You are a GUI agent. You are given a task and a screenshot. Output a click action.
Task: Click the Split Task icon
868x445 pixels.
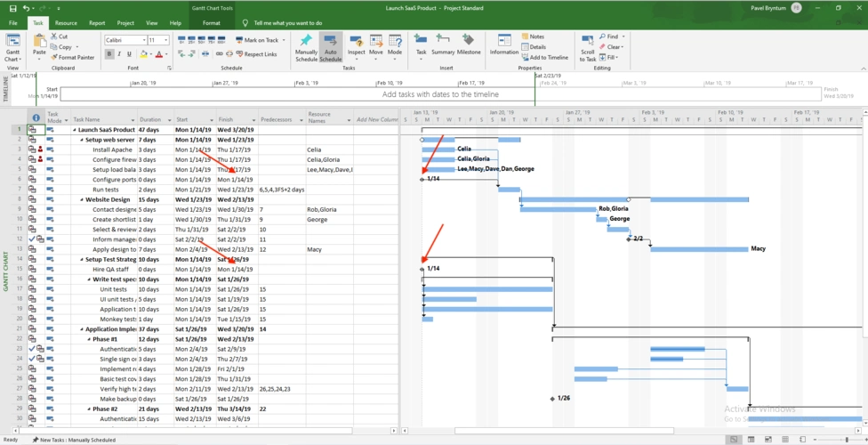click(205, 53)
